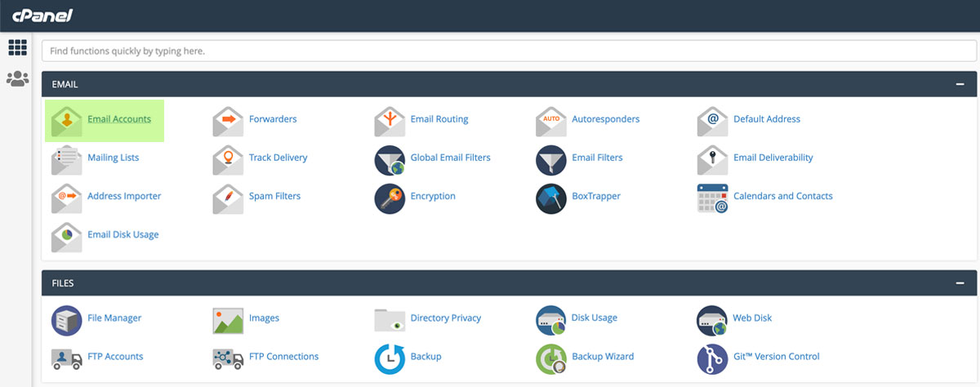Click the Backup Wizard icon
The height and width of the screenshot is (387, 980).
point(551,358)
